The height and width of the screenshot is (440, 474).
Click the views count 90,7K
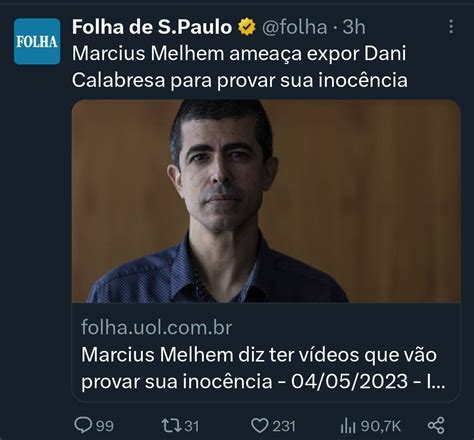pyautogui.click(x=380, y=426)
